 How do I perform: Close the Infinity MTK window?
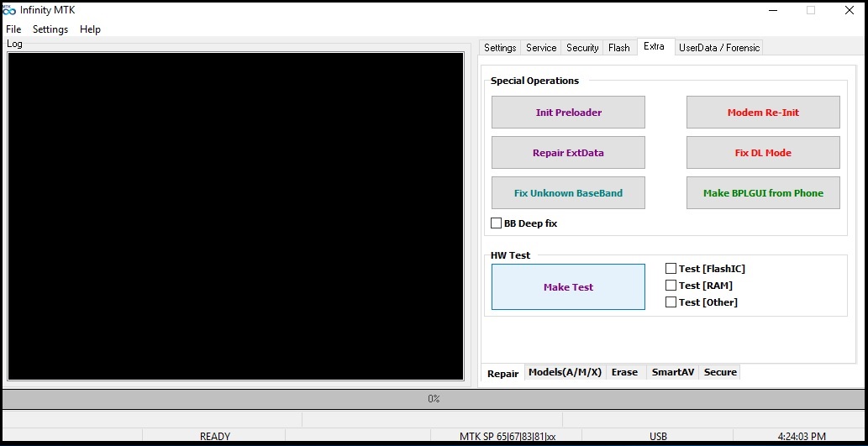click(850, 10)
